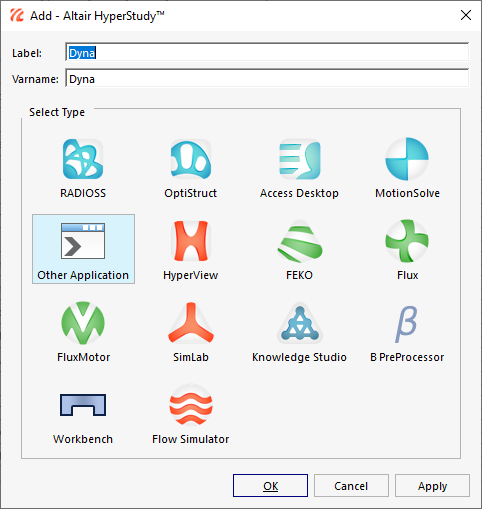
Task: Select the B PreProcessor beta icon
Action: click(407, 324)
